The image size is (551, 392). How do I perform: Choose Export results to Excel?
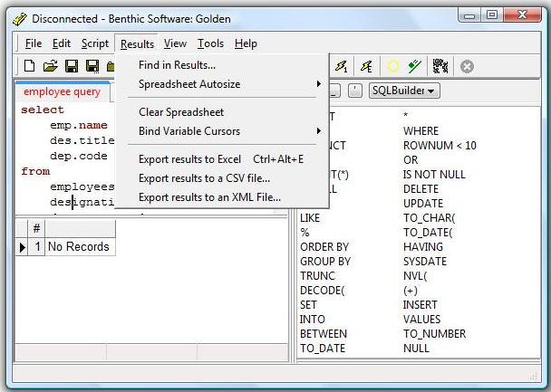(189, 159)
